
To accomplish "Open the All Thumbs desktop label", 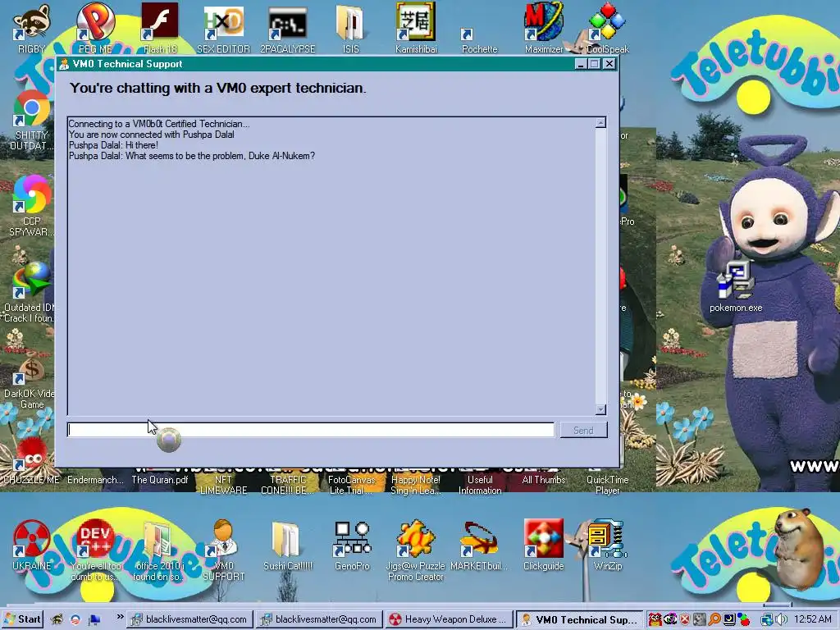I will pyautogui.click(x=544, y=480).
